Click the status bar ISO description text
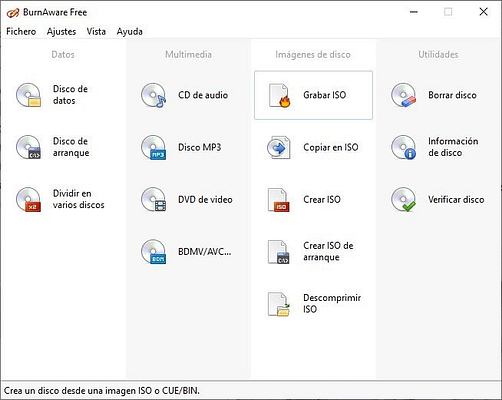502x400 pixels. click(102, 390)
